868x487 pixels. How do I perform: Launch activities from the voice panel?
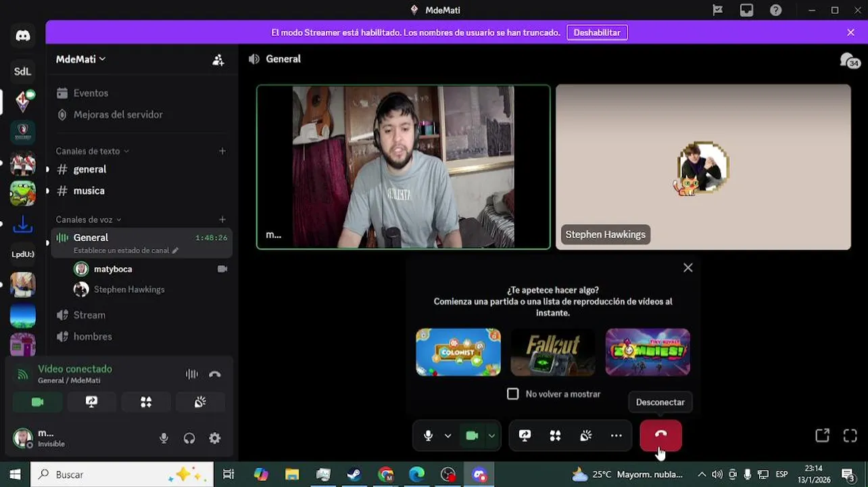tap(146, 402)
